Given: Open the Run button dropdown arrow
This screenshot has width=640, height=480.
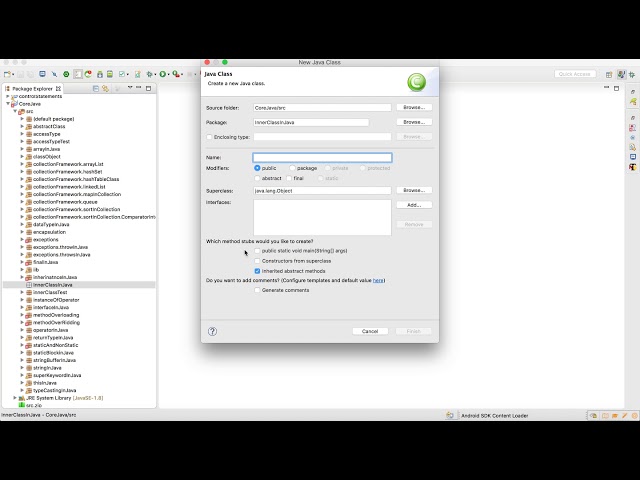Looking at the screenshot, I should tap(169, 75).
